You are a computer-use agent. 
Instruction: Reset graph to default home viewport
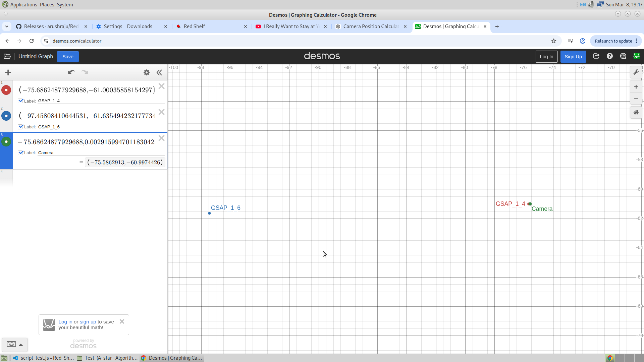tap(636, 113)
